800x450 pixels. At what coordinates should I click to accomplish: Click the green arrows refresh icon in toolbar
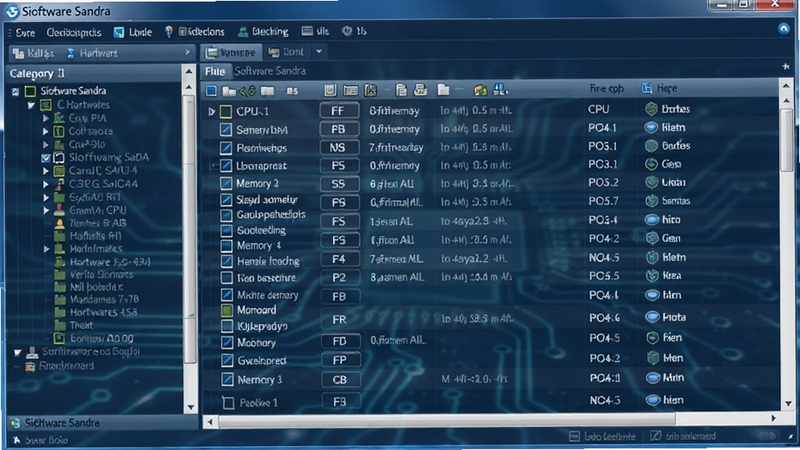click(248, 91)
